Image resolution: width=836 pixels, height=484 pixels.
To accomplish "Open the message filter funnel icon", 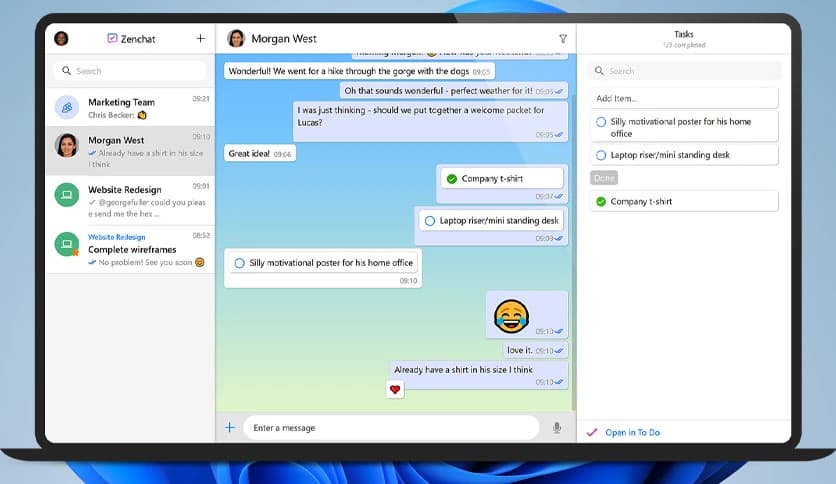I will pyautogui.click(x=563, y=39).
